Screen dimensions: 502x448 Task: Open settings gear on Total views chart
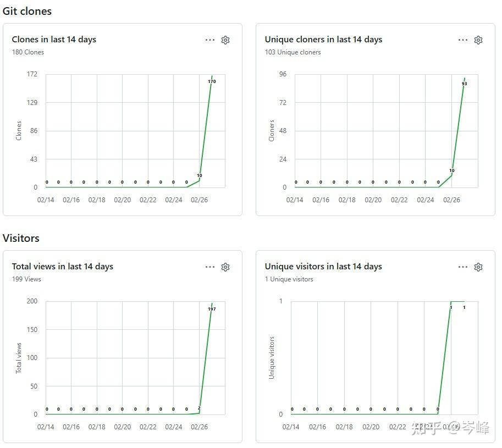tap(225, 267)
